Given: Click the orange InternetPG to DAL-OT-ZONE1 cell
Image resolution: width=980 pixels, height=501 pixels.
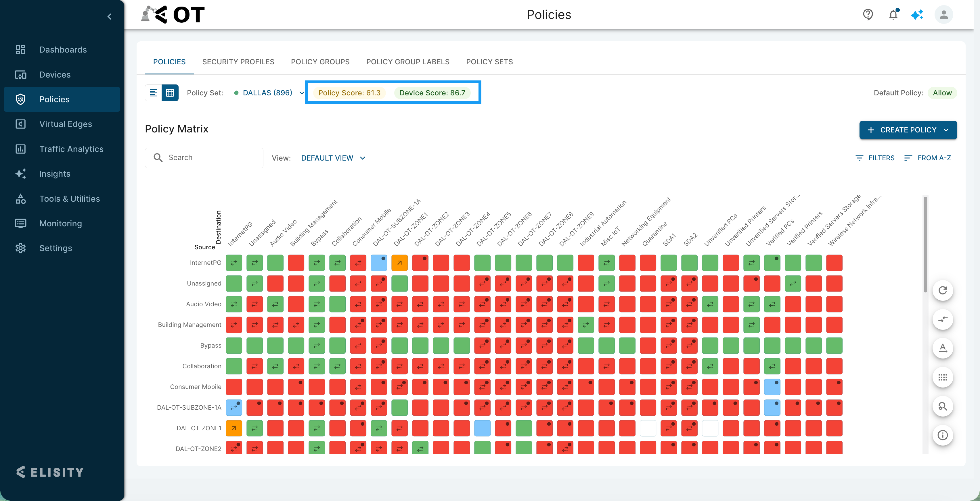Looking at the screenshot, I should coord(399,263).
